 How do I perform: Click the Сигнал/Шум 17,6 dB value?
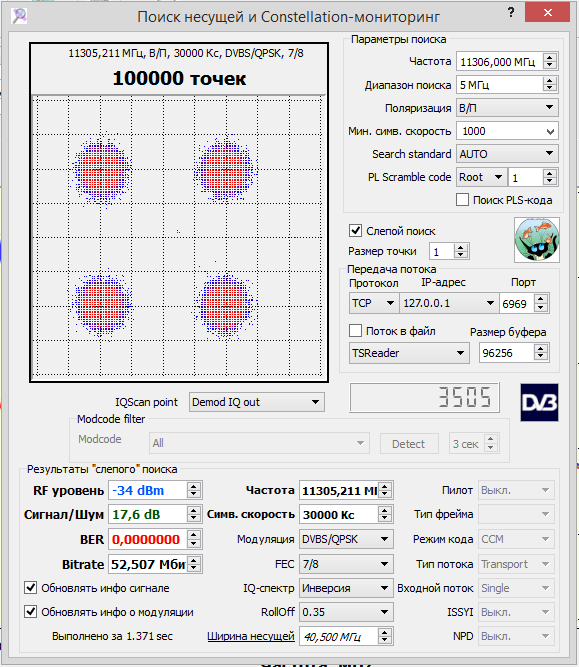[148, 514]
